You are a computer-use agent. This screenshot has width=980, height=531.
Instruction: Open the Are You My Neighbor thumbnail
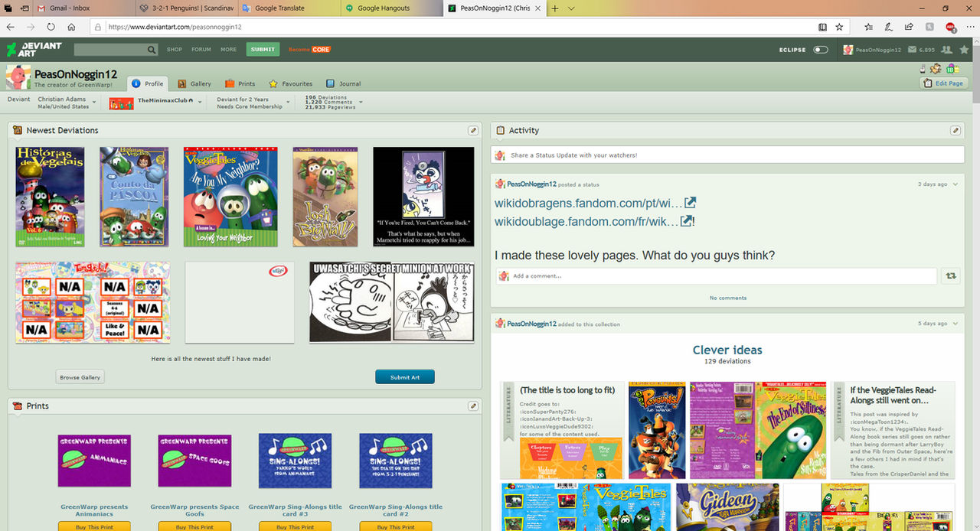coord(230,197)
